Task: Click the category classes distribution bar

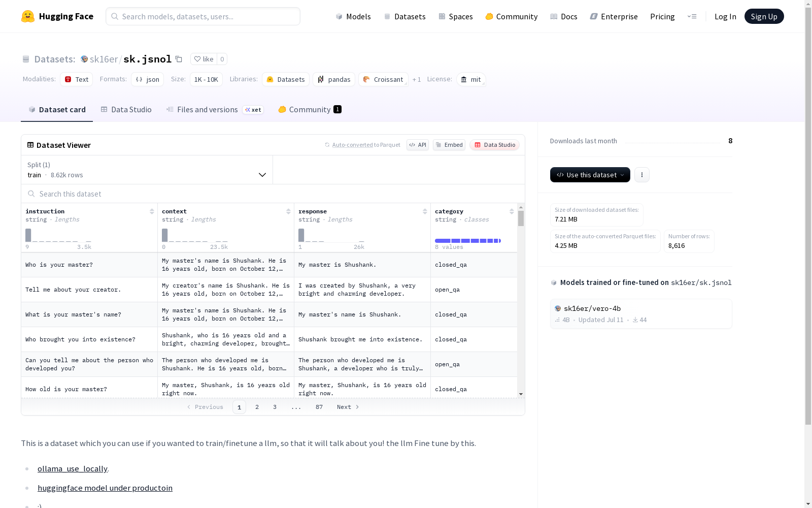Action: coord(468,241)
